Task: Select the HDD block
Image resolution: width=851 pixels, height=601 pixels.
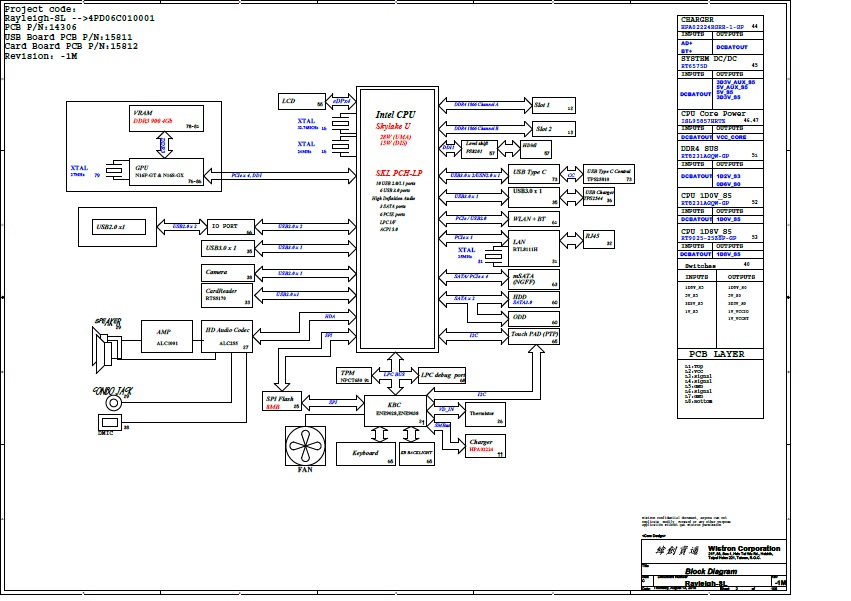Action: 534,300
